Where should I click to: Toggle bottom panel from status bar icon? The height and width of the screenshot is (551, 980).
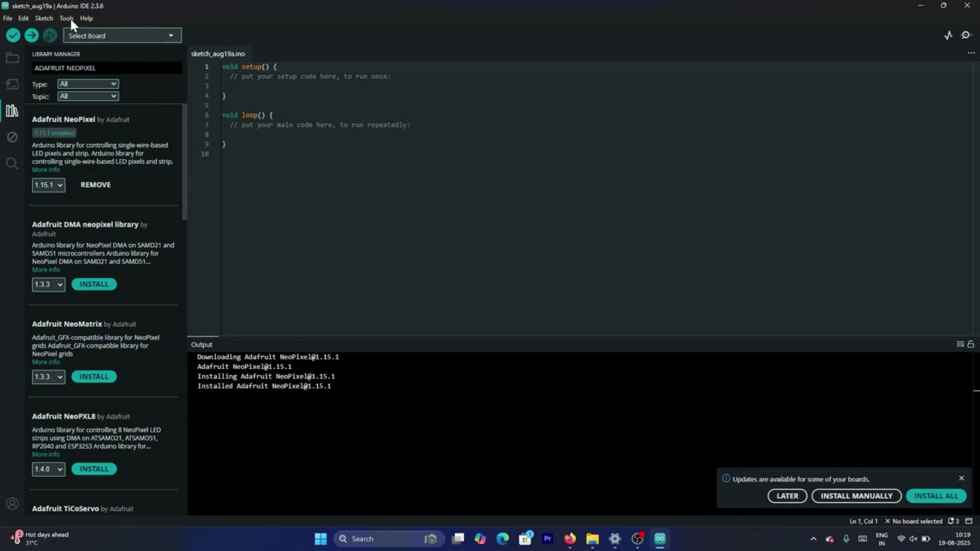click(969, 521)
